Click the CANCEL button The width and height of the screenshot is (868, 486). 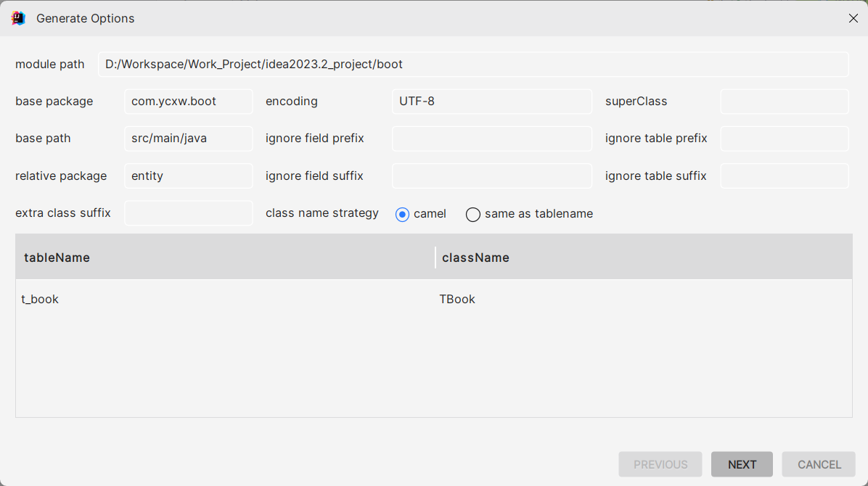pos(819,464)
